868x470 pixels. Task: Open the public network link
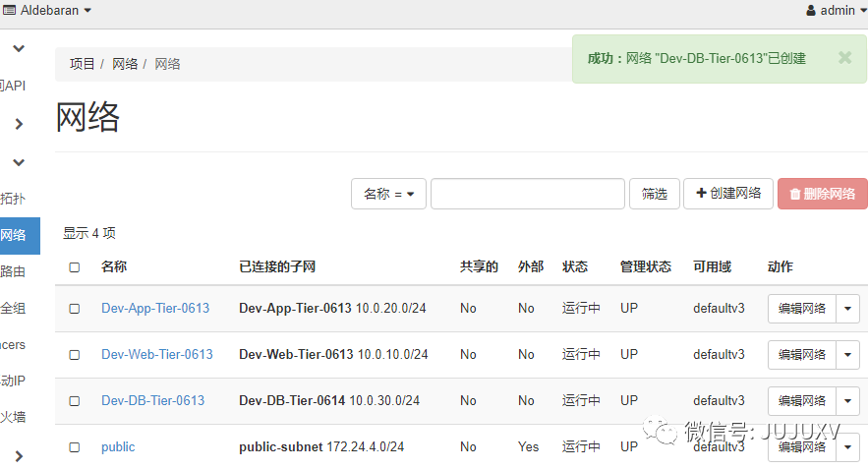click(x=118, y=447)
